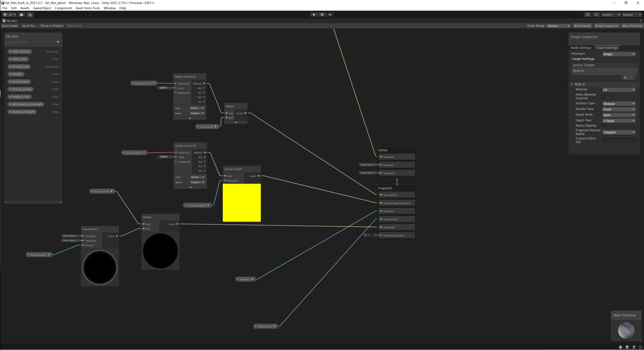Change the Surface Type dropdown from Opaque

coord(619,103)
